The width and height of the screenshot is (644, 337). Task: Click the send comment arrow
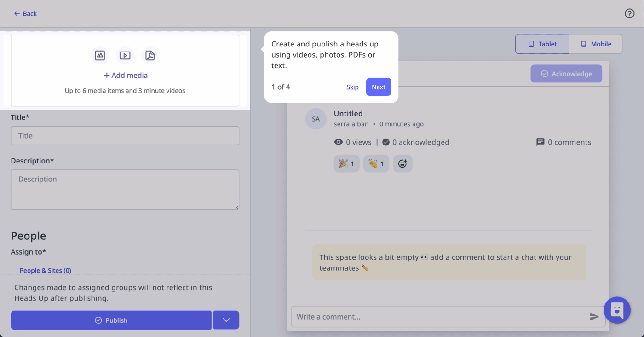[x=594, y=317]
